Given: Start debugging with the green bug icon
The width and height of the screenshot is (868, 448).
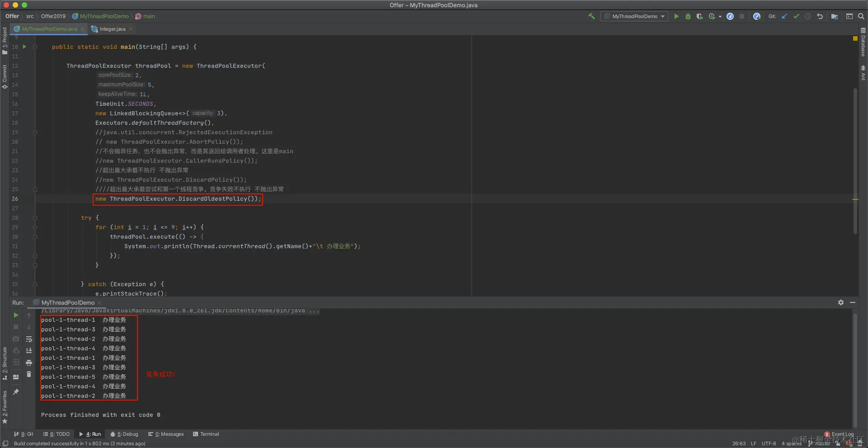Looking at the screenshot, I should tap(688, 16).
